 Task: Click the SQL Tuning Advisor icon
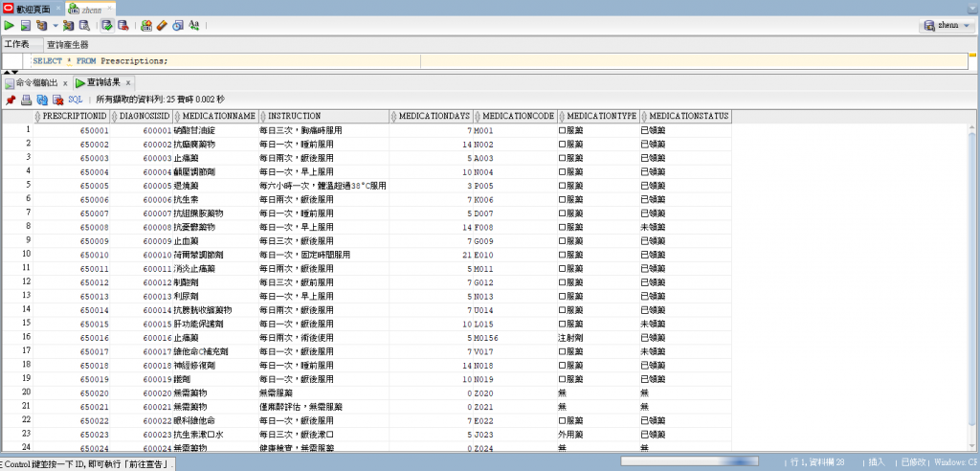[84, 26]
